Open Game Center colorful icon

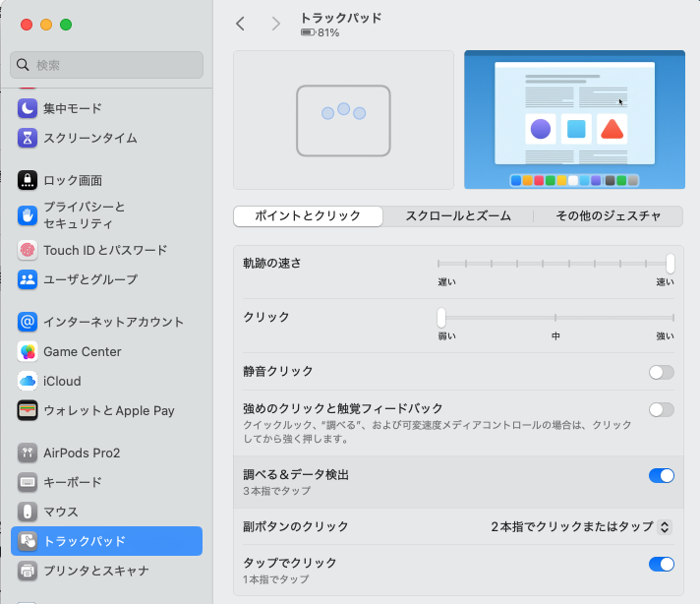coord(28,351)
